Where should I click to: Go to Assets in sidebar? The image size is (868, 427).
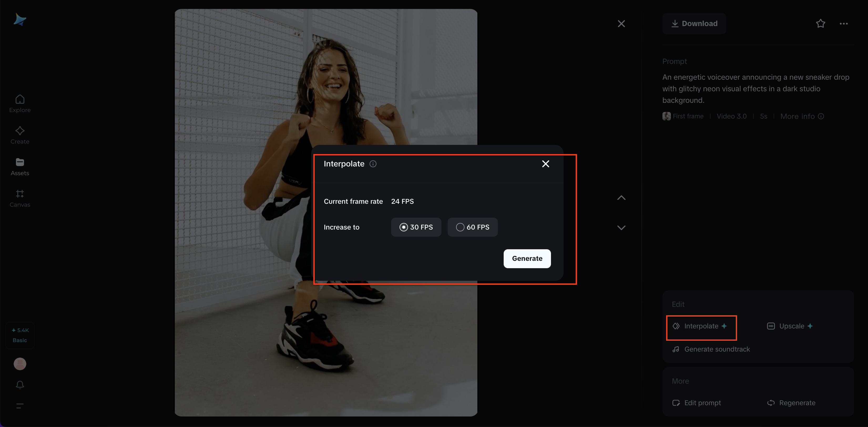[20, 167]
